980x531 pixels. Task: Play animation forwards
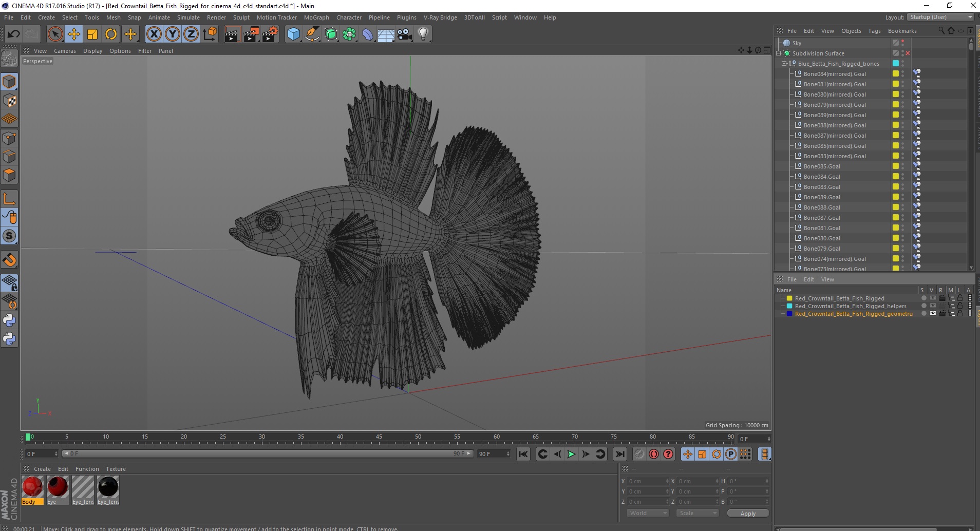coord(571,454)
